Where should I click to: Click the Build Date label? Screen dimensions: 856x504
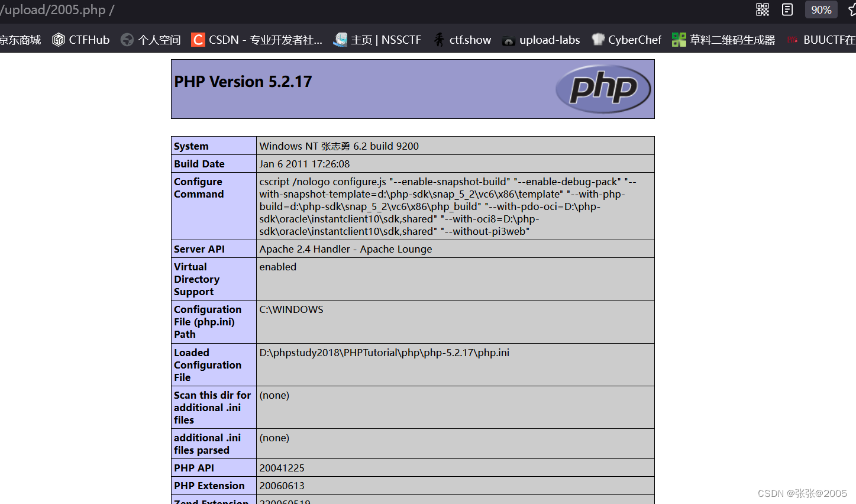tap(199, 164)
